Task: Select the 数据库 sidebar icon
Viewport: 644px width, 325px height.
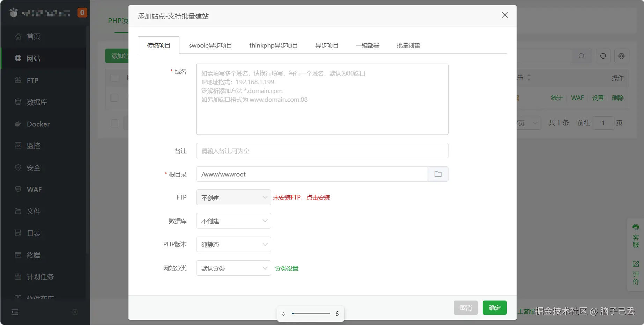Action: point(36,102)
